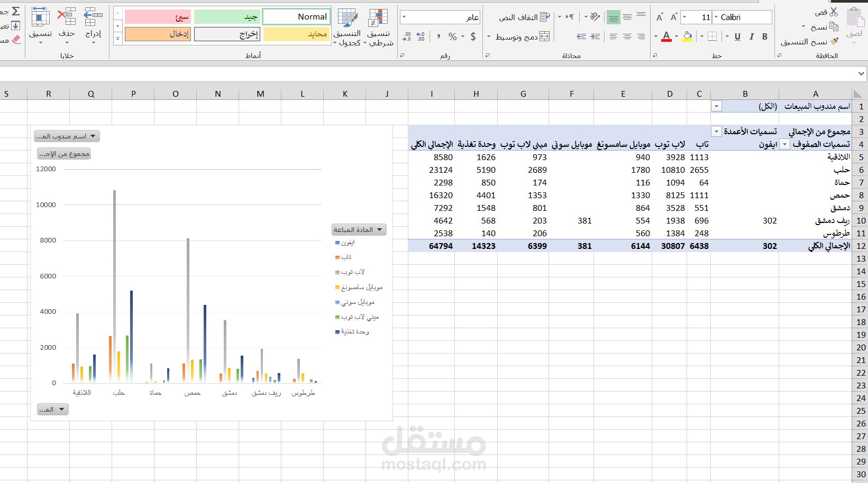Apply the Normal cell style

pos(297,17)
